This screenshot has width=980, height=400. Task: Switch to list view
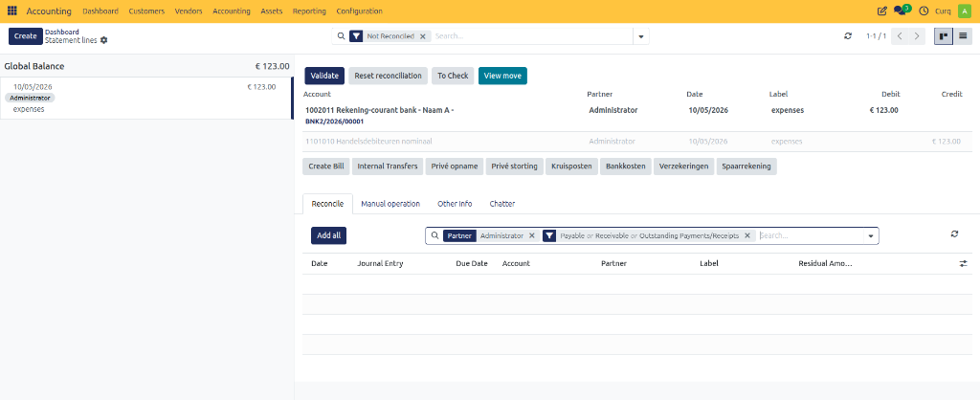tap(963, 36)
